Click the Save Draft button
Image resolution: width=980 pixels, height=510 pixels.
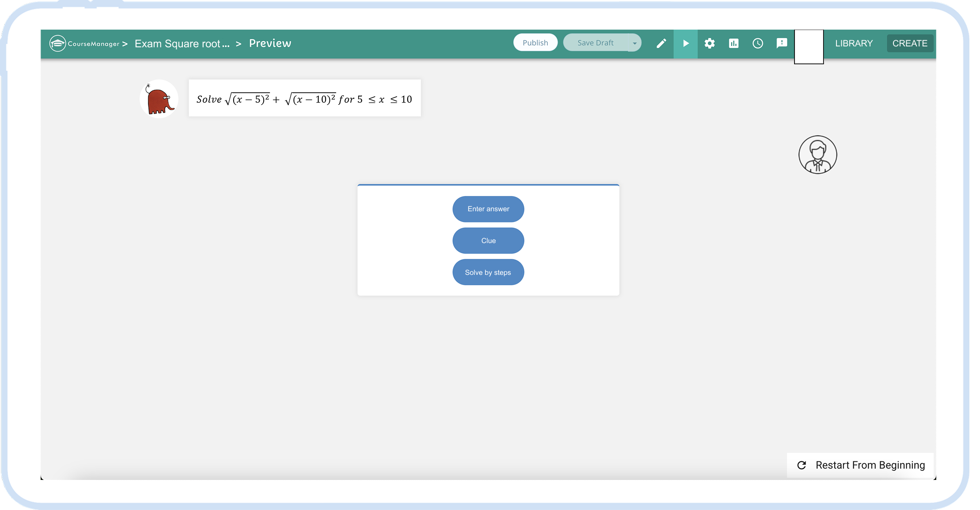[x=595, y=43]
